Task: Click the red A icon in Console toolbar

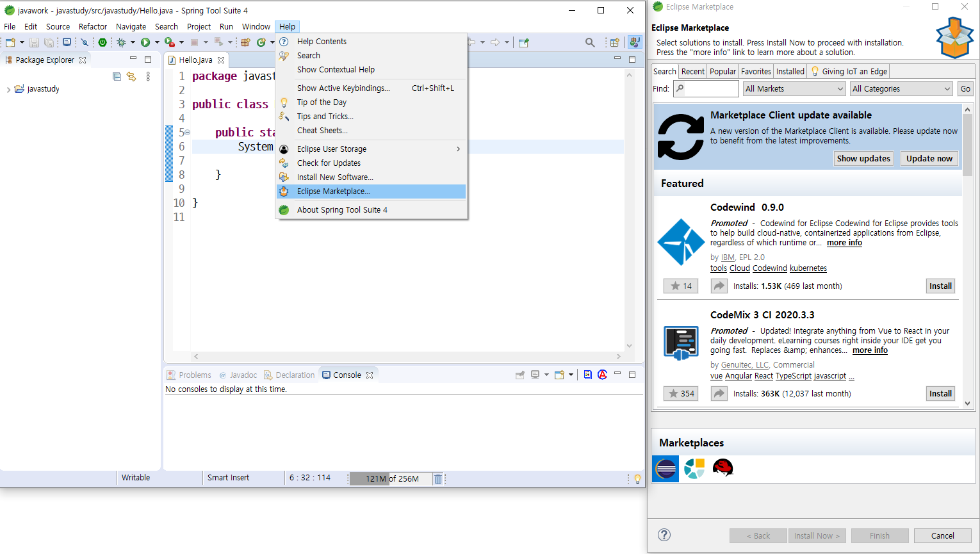Action: click(x=602, y=375)
